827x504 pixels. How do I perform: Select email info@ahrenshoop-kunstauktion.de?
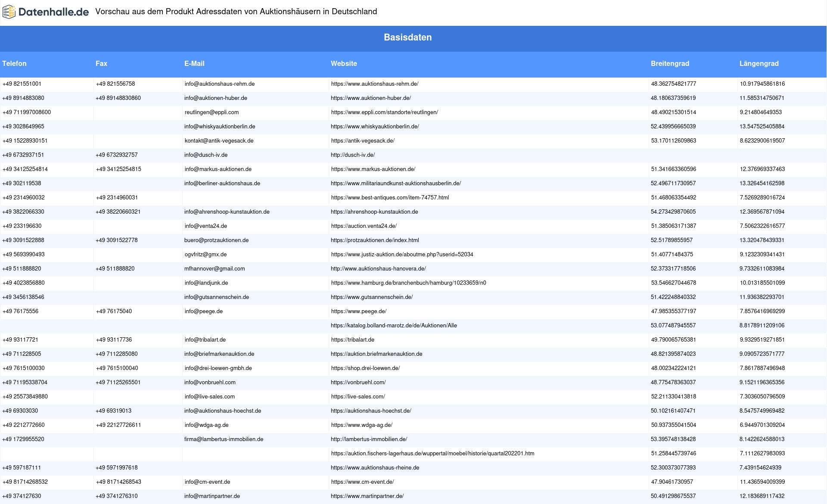(227, 212)
